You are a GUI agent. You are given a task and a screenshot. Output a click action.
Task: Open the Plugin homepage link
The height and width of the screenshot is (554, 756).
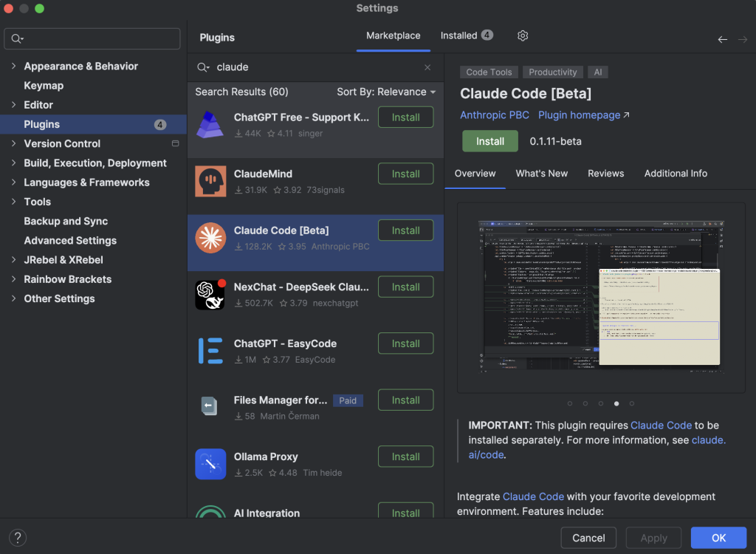pyautogui.click(x=579, y=114)
